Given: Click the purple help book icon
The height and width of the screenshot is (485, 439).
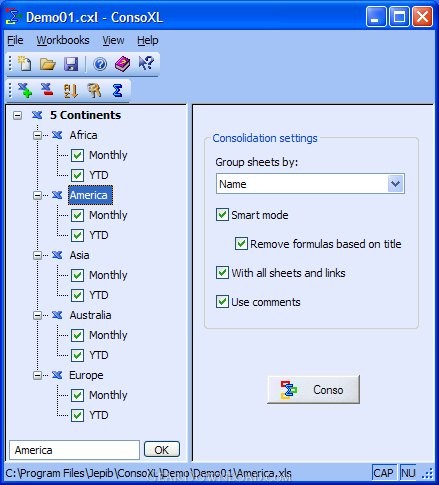Looking at the screenshot, I should point(122,63).
